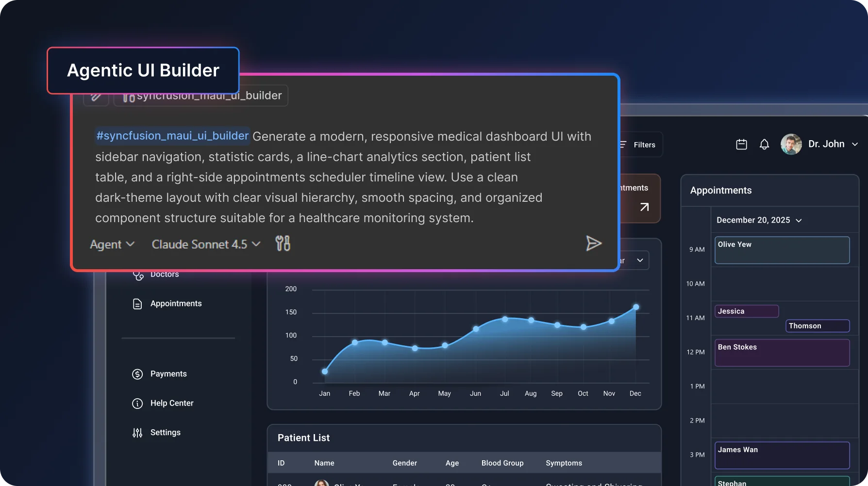Screen dimensions: 868x486
Task: Open the Ben Stokes appointment
Action: point(782,353)
